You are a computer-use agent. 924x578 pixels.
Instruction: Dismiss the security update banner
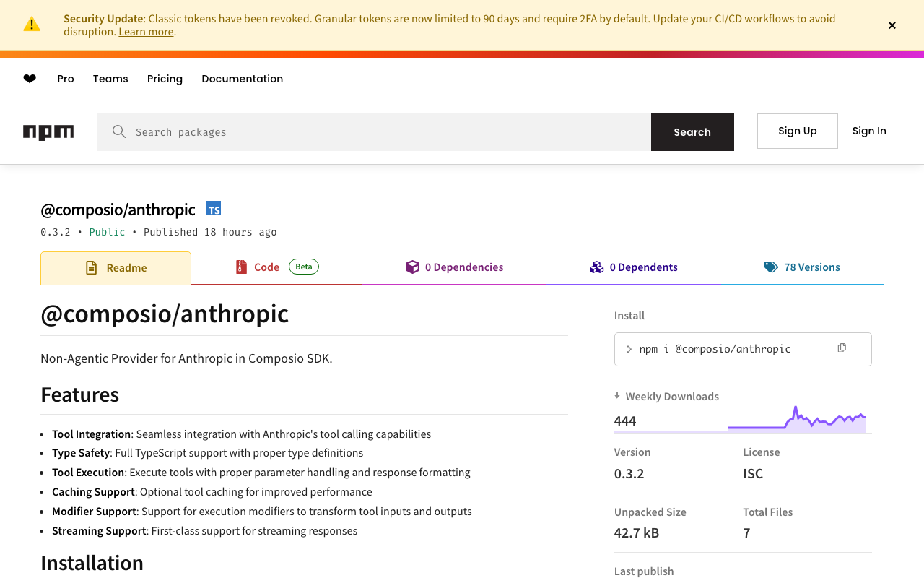[892, 25]
